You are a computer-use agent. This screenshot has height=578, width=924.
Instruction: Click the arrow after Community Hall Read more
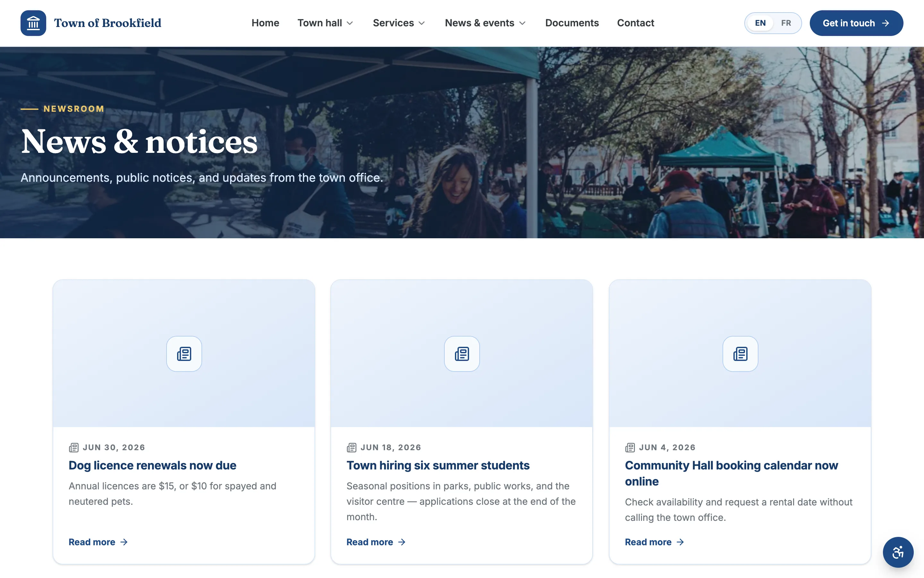(680, 542)
